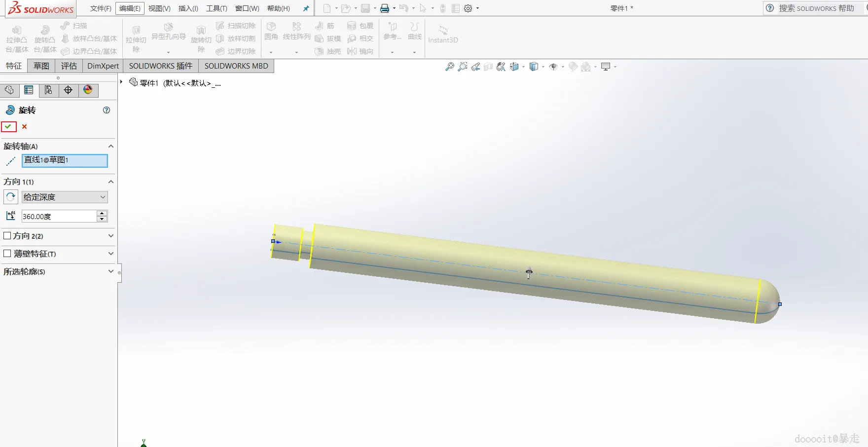Click the File Properties list icon
This screenshot has height=447, width=868.
coord(456,8)
